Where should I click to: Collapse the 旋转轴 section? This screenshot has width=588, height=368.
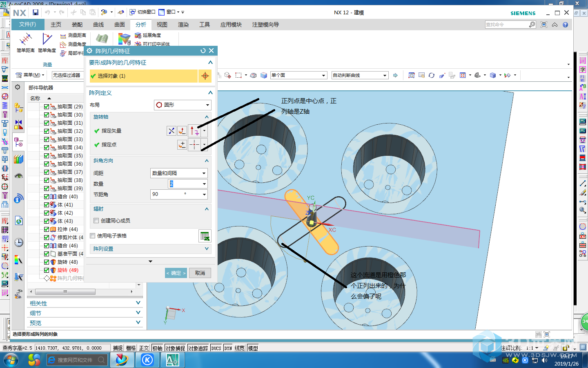(x=207, y=117)
